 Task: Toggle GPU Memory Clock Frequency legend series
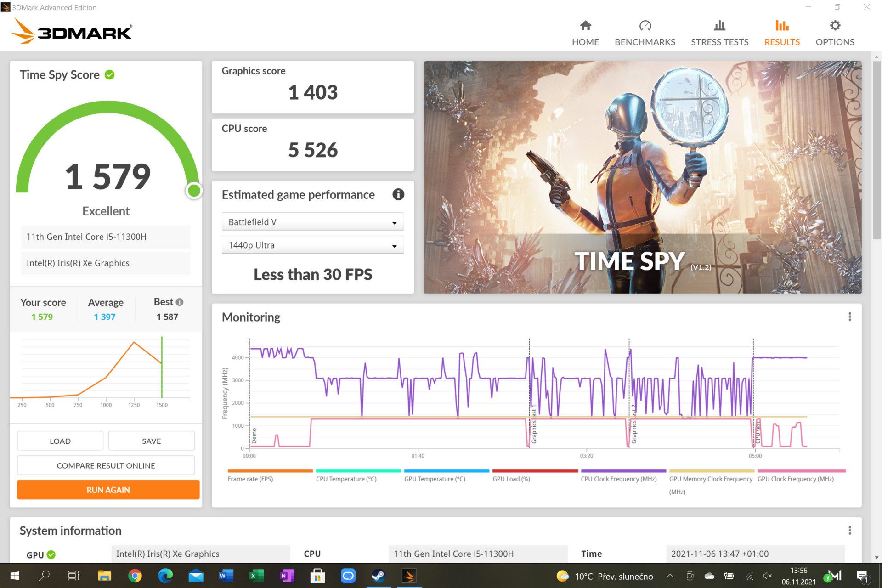pos(712,482)
